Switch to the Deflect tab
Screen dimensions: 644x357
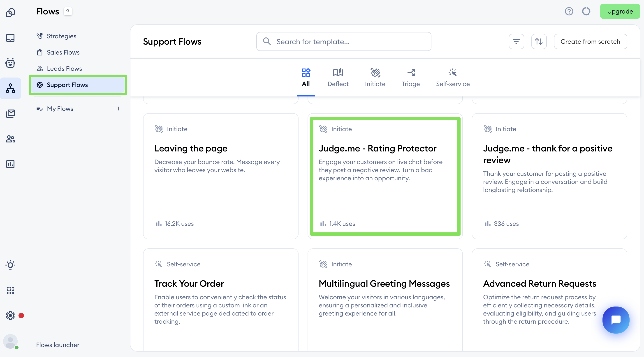338,78
